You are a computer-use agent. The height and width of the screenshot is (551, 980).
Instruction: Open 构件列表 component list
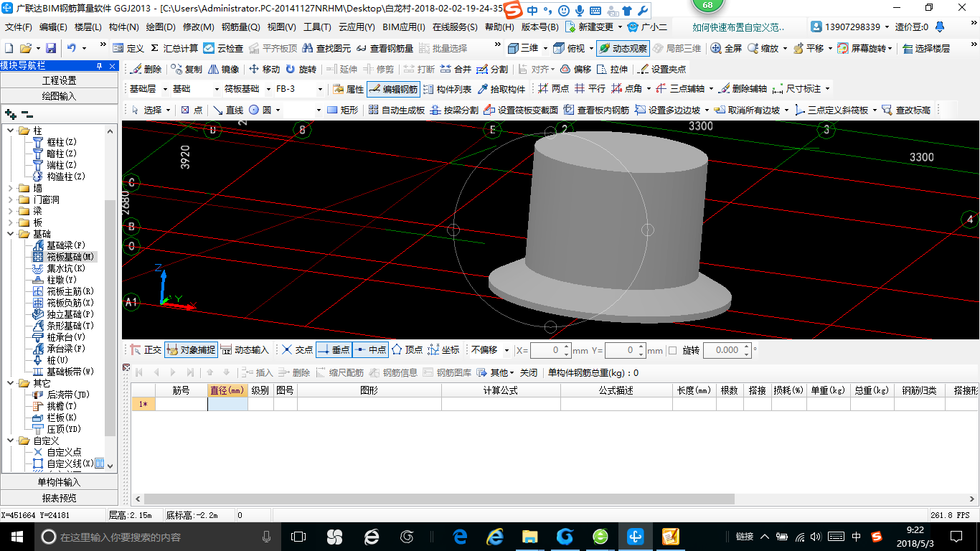click(x=448, y=90)
